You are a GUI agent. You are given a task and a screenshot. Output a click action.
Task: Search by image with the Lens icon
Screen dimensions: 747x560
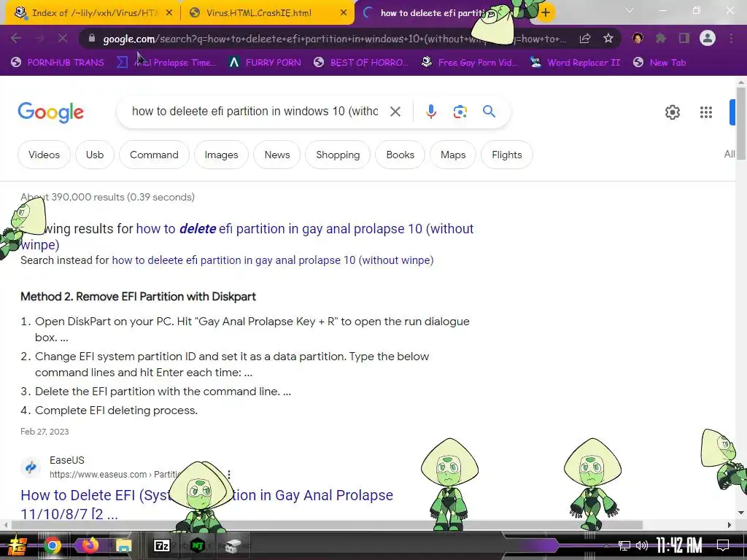point(460,112)
